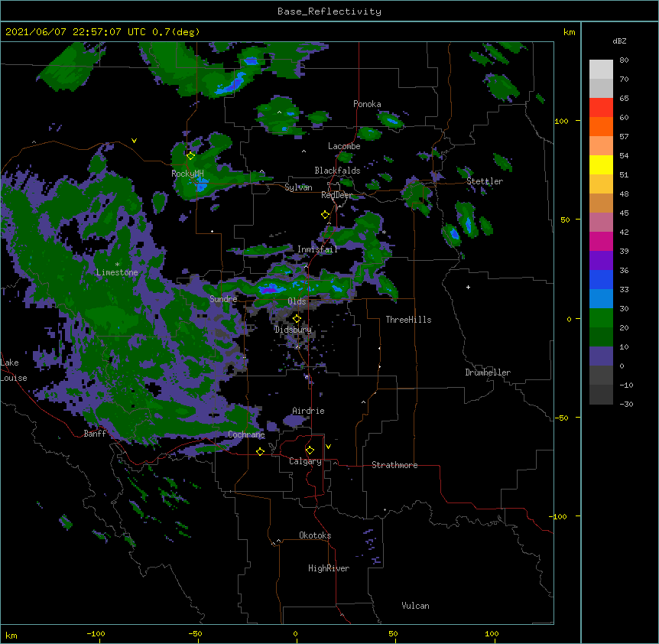Screen dimensions: 659x644
Task: Click the yellow diamond marker above Didsbury
Action: pos(297,319)
